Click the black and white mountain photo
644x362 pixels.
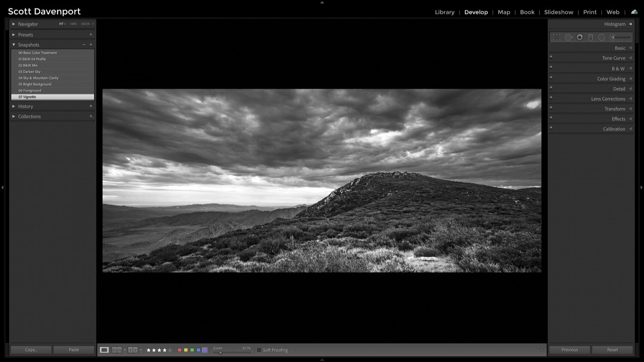click(x=322, y=181)
